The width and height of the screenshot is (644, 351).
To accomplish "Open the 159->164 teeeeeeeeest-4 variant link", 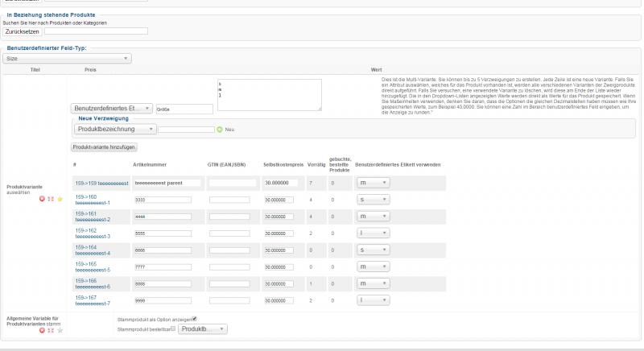I will [93, 250].
